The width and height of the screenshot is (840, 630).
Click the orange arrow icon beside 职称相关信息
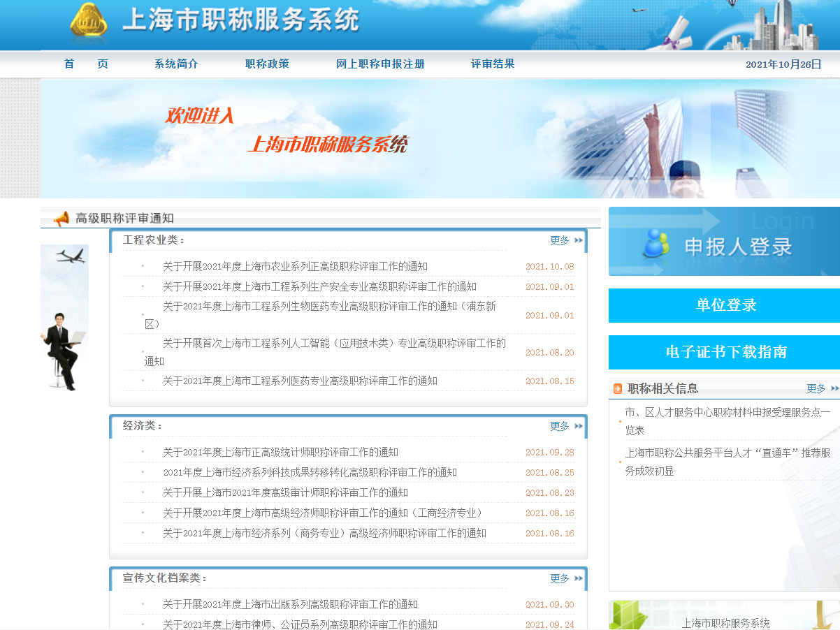[x=617, y=389]
